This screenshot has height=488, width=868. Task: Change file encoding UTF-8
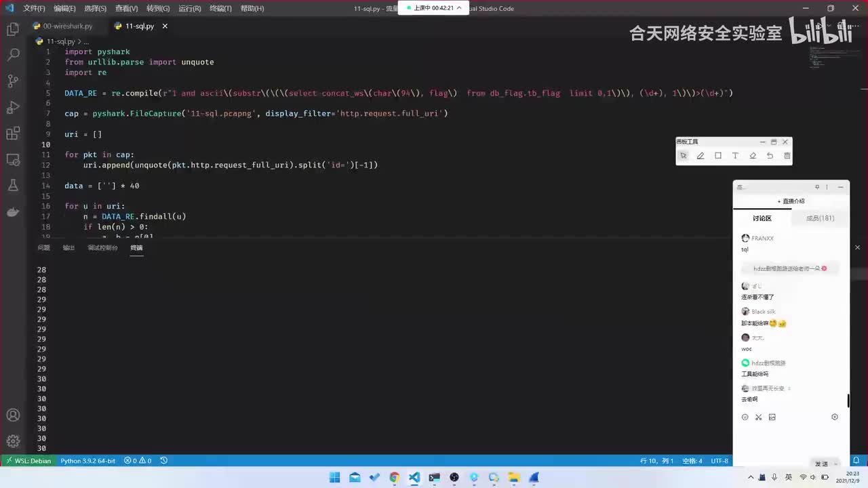[719, 461]
